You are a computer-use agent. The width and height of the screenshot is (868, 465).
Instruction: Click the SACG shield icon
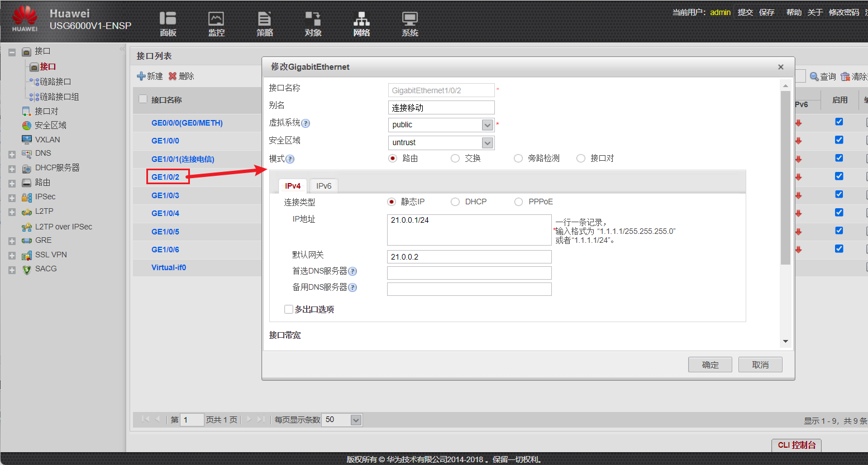coord(26,269)
